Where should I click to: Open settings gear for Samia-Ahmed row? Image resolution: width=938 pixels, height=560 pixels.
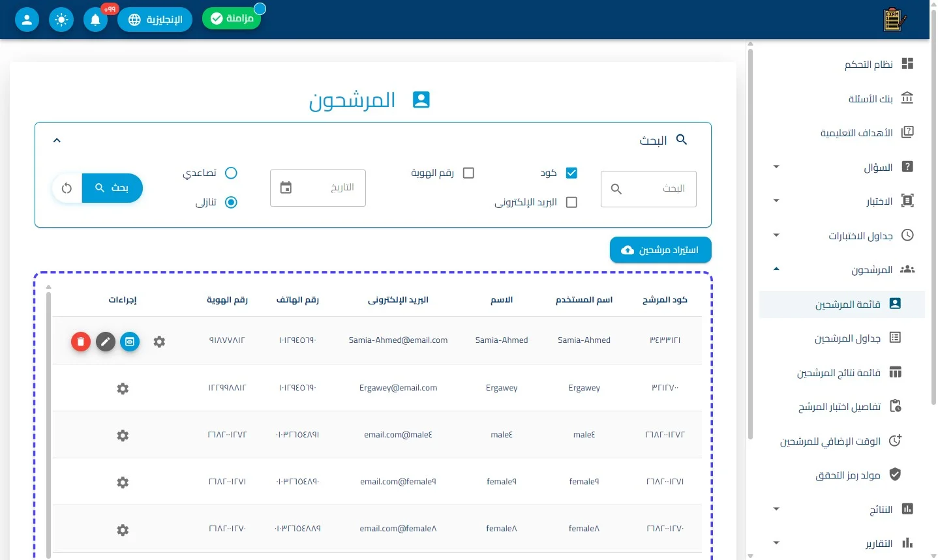159,341
